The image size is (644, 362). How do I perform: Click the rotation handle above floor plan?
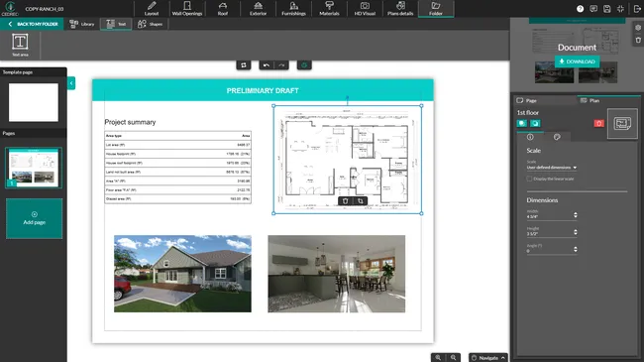click(348, 98)
